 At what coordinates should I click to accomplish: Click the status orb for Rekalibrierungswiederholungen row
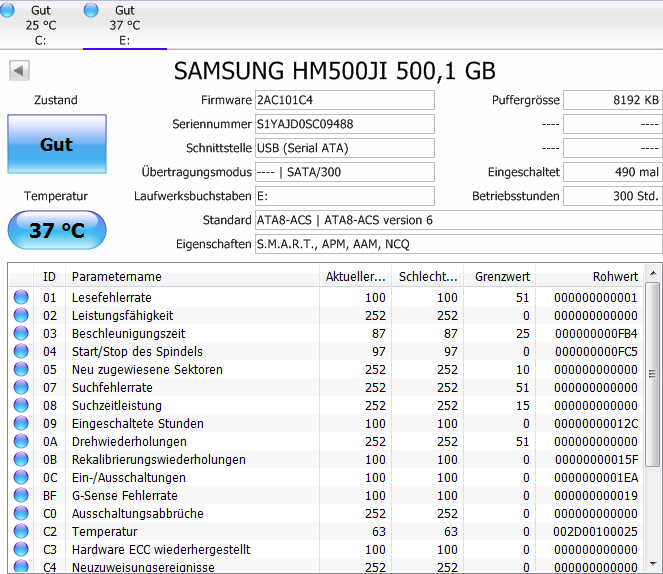(x=21, y=459)
